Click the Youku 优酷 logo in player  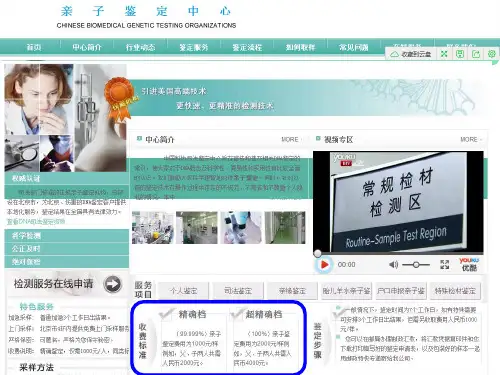469,264
